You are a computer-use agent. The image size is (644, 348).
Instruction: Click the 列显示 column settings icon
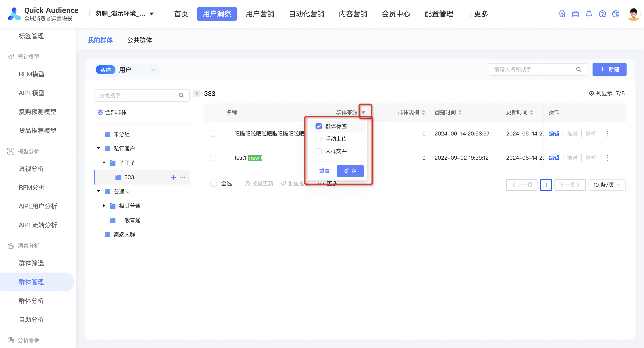click(591, 93)
